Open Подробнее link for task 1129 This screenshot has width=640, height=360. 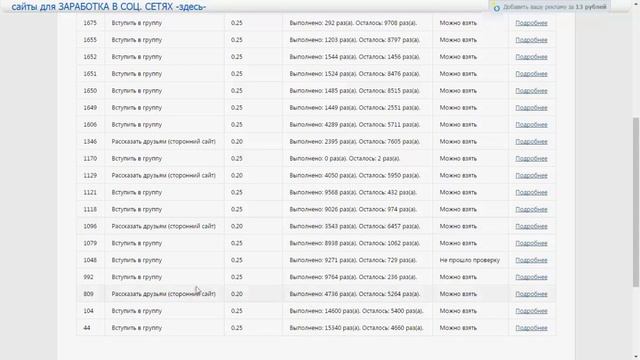531,176
